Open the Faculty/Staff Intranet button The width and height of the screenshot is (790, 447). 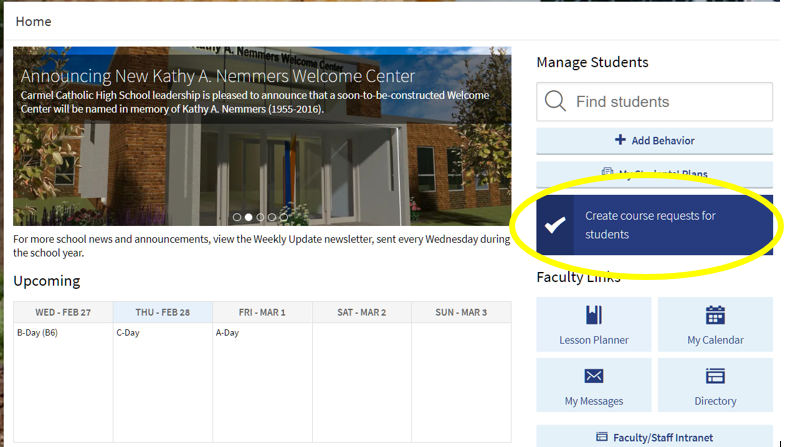point(654,436)
